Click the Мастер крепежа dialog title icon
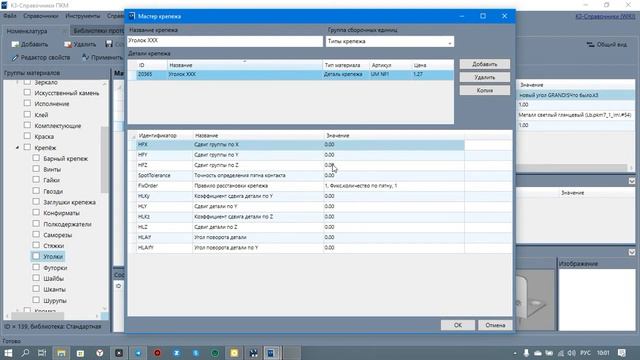The width and height of the screenshot is (640, 360). [x=131, y=16]
